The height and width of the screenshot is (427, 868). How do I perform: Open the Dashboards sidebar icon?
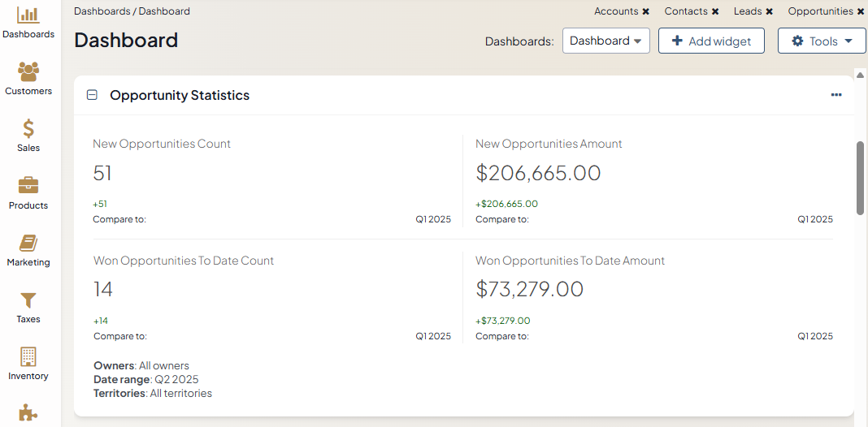pyautogui.click(x=28, y=15)
